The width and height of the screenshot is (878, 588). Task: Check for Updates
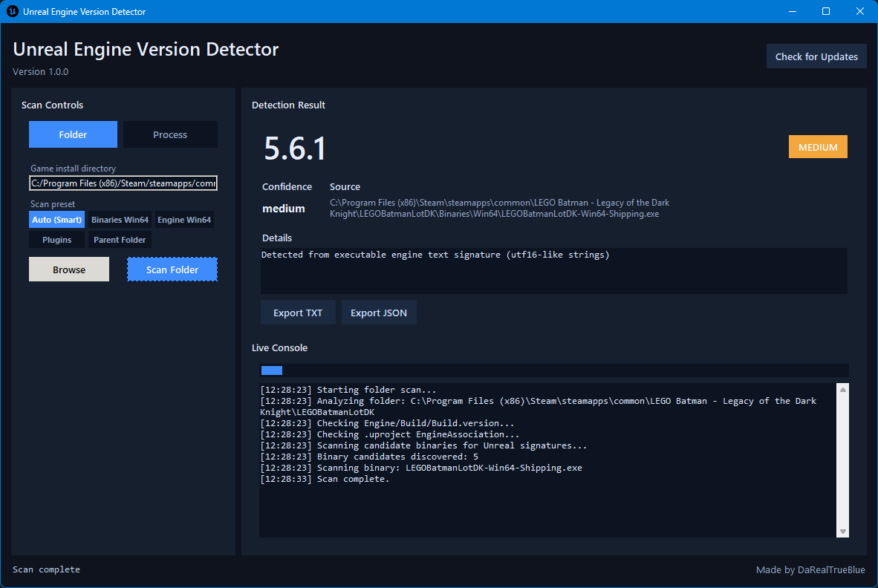pos(816,56)
